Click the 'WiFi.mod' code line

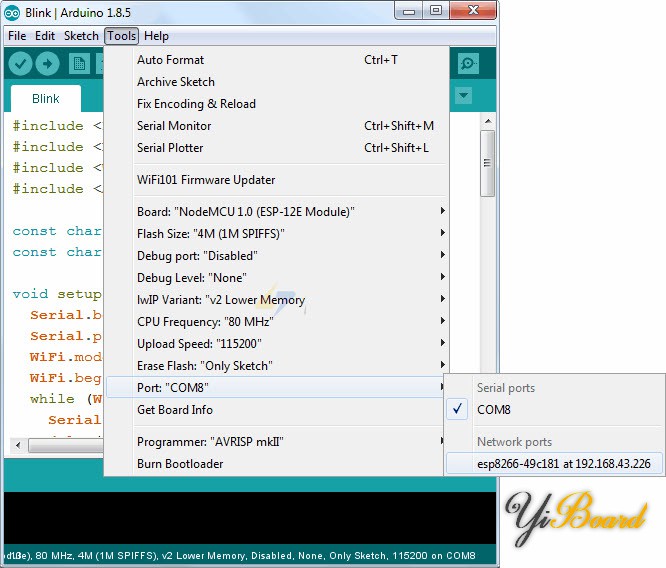(66, 357)
